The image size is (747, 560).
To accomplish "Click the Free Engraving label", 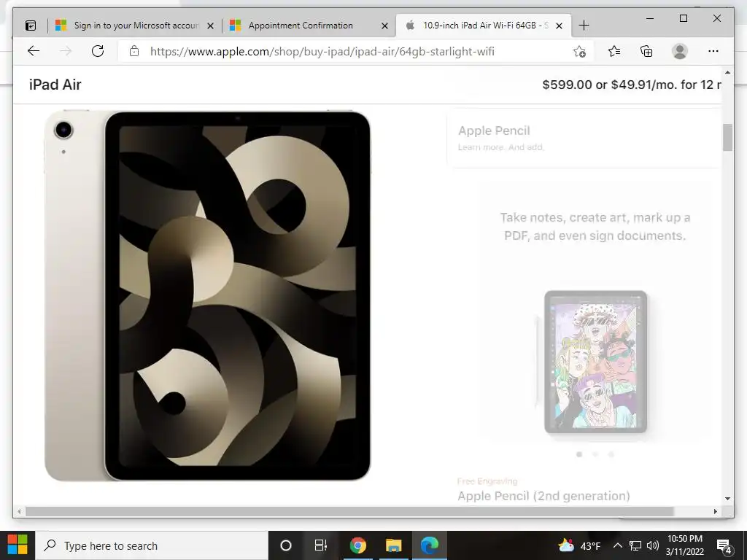I will pyautogui.click(x=487, y=481).
